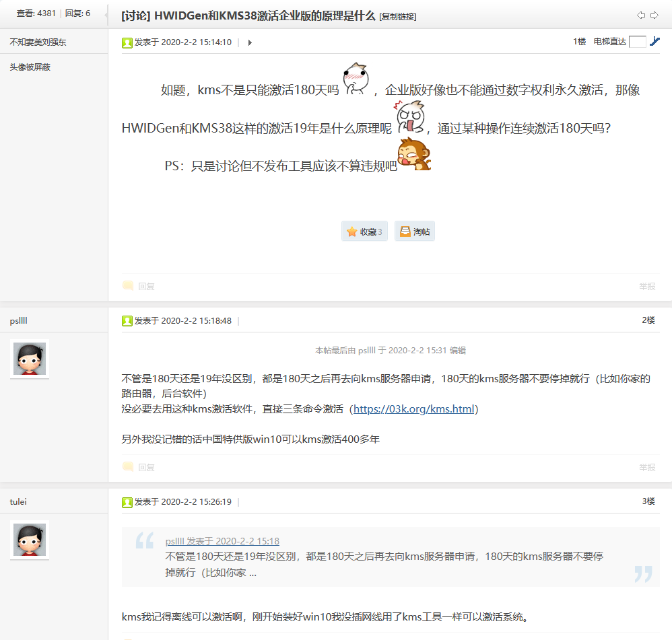Image resolution: width=672 pixels, height=640 pixels.
Task: Click the 电梯直达 floor number input box
Action: click(637, 42)
